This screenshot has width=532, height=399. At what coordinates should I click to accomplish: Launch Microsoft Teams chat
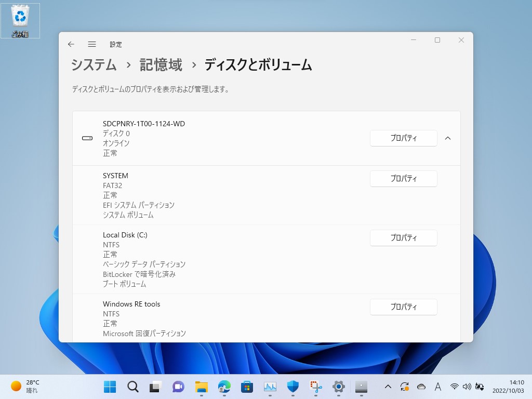(178, 387)
